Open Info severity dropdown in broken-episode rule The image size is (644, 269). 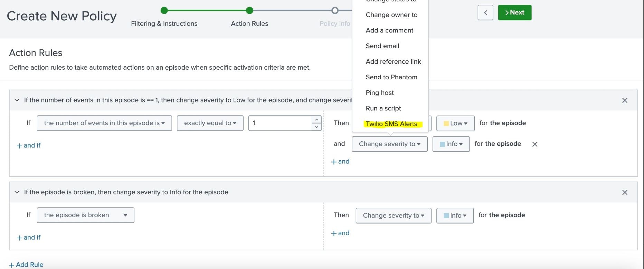[455, 216]
